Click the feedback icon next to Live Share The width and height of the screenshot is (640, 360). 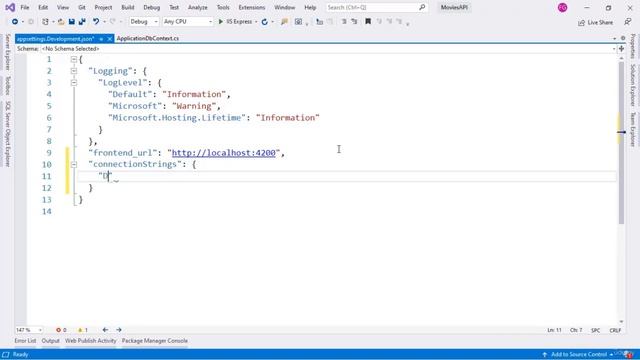[x=628, y=22]
